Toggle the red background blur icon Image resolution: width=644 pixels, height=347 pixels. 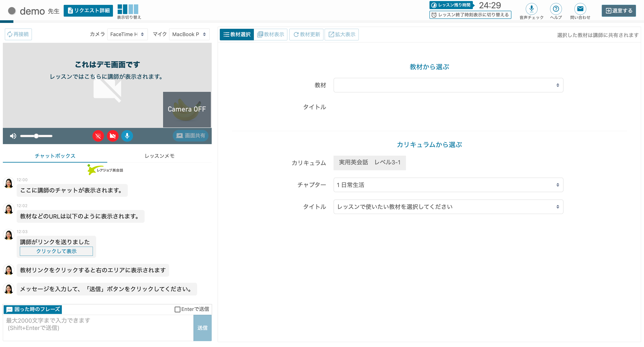click(98, 136)
